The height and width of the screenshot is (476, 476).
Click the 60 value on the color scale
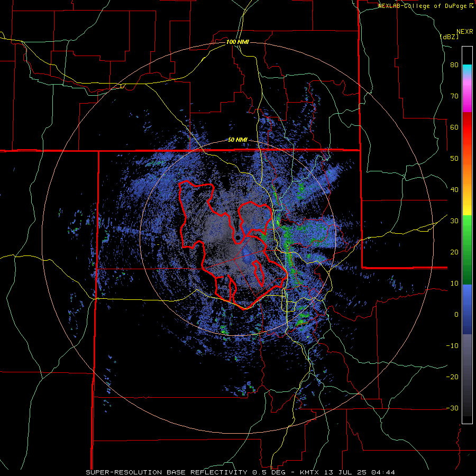click(454, 127)
